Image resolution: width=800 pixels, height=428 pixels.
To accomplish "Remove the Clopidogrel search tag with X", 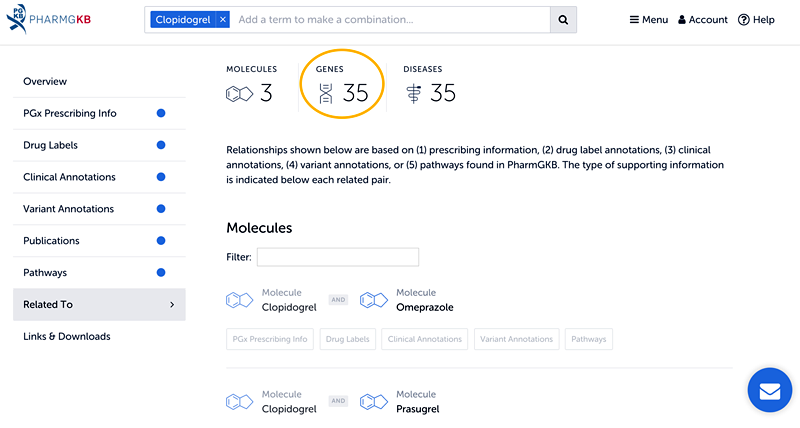I will pos(223,19).
